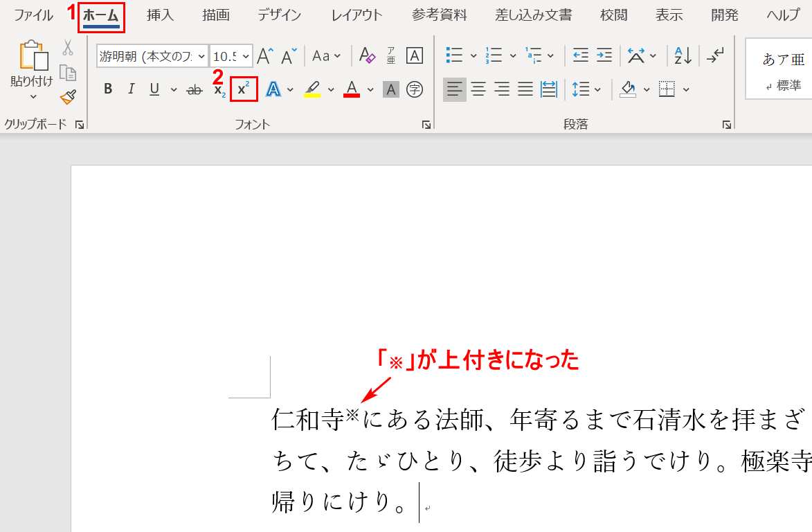Select the Clear All Formatting icon
This screenshot has width=812, height=532.
366,55
